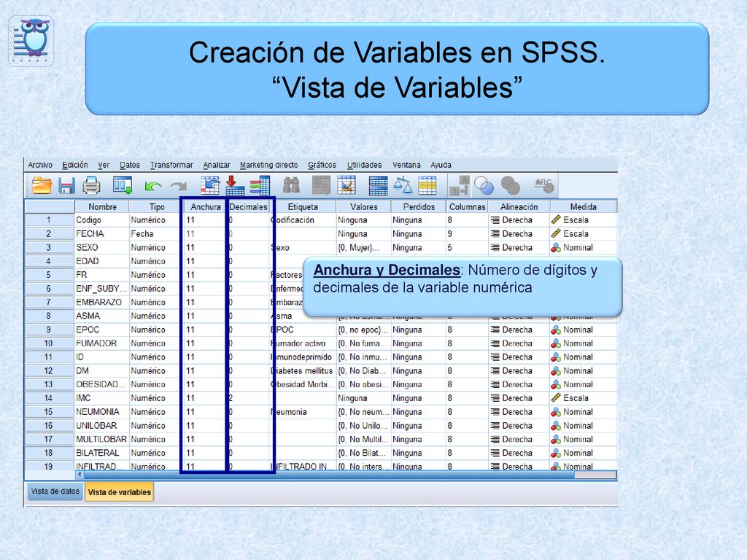Click the horizontal scrollbar left arrow

(x=79, y=475)
